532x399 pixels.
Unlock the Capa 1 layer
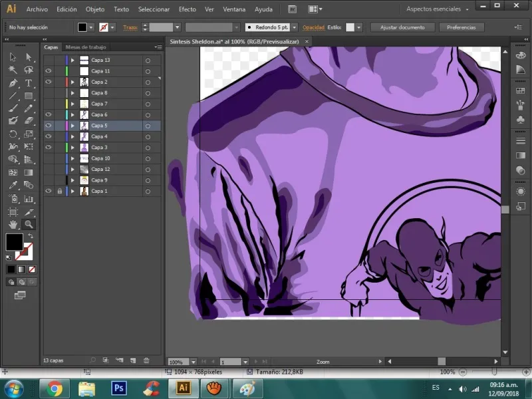pyautogui.click(x=60, y=191)
